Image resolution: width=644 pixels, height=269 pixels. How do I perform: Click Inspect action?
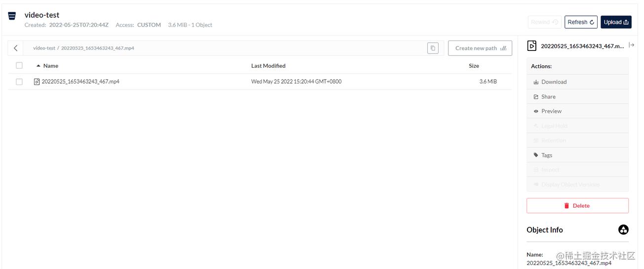[x=577, y=170]
